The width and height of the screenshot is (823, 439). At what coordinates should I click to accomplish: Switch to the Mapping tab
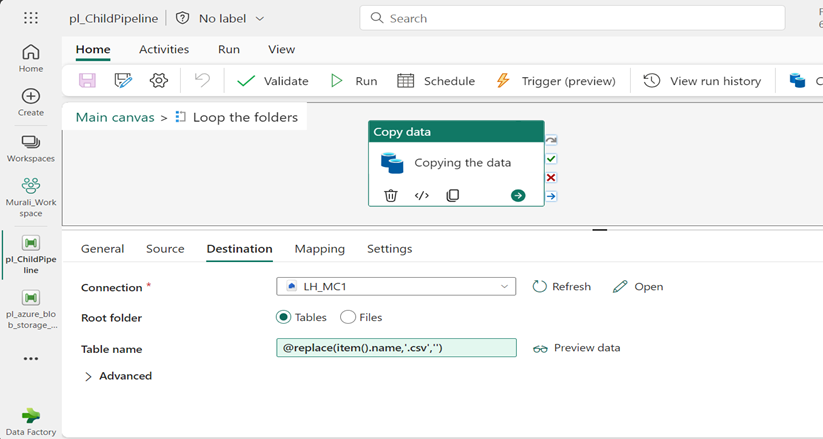pos(319,249)
